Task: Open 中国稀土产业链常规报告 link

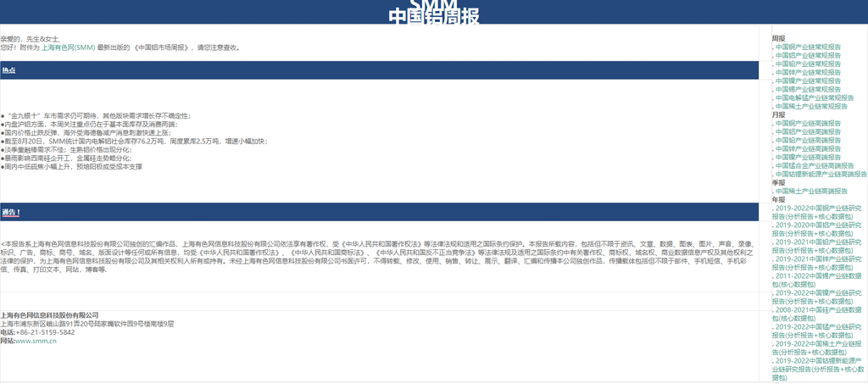Action: click(811, 106)
